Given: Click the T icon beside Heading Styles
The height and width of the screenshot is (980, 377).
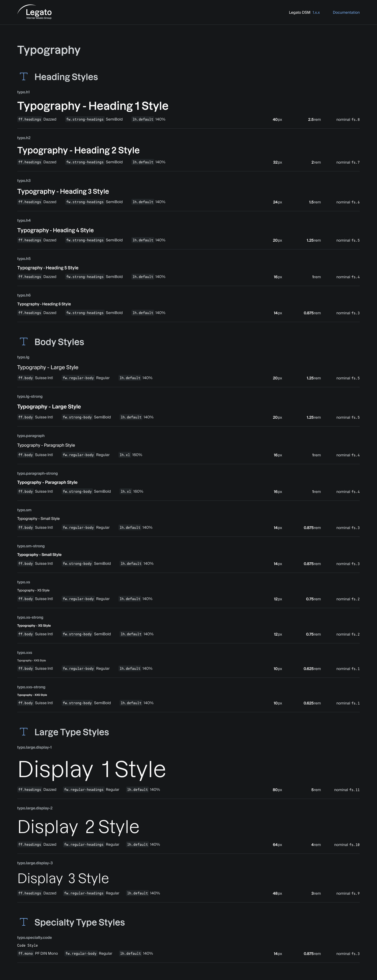Looking at the screenshot, I should pos(24,76).
